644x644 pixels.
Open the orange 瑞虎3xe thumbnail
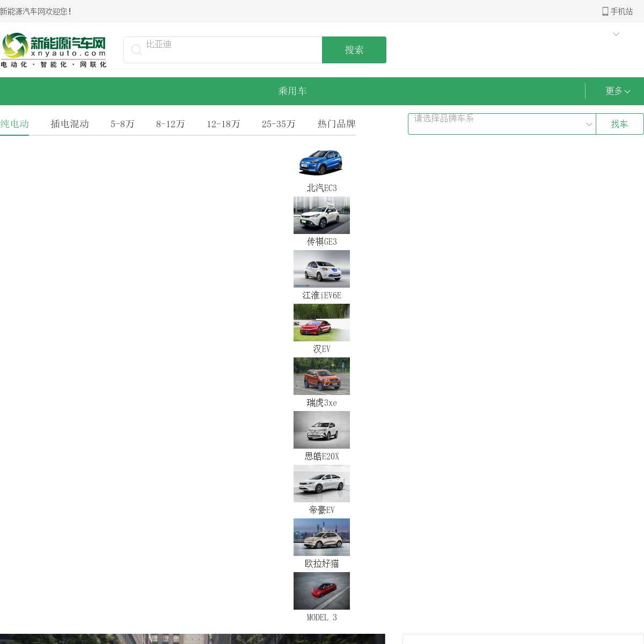coord(321,376)
